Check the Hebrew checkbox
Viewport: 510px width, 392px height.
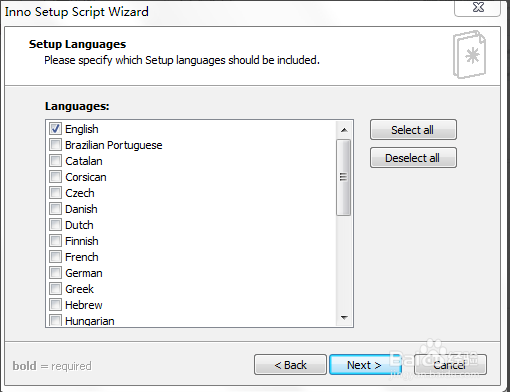(x=55, y=305)
